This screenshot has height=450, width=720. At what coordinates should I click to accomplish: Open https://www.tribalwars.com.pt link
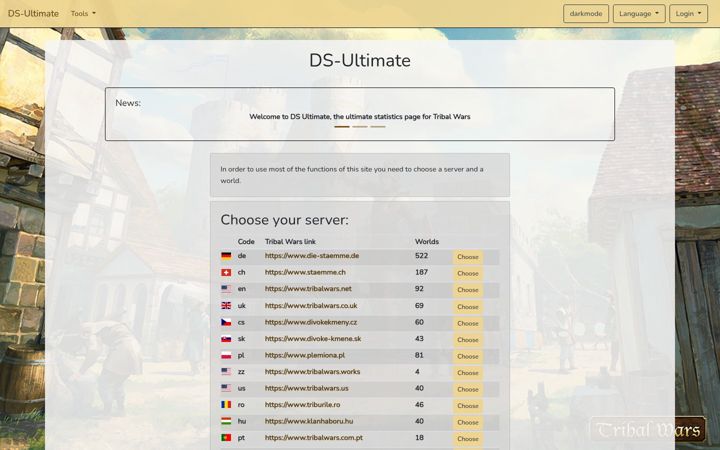tap(314, 438)
